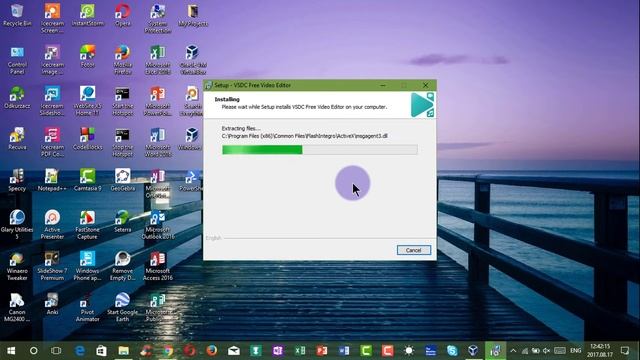Screen dimensions: 640x360
Task: Select the Remove Empty Directories shortcut
Action: click(122, 266)
